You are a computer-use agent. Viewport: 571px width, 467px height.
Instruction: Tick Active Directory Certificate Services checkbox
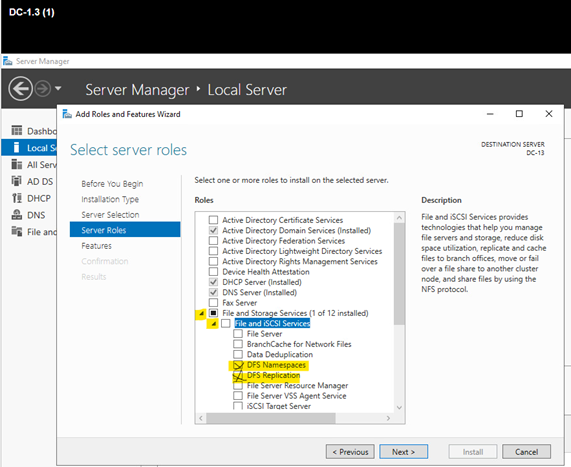tap(213, 220)
